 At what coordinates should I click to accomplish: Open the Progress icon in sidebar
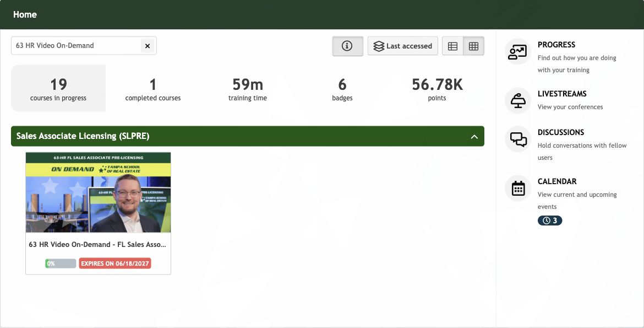coord(517,52)
